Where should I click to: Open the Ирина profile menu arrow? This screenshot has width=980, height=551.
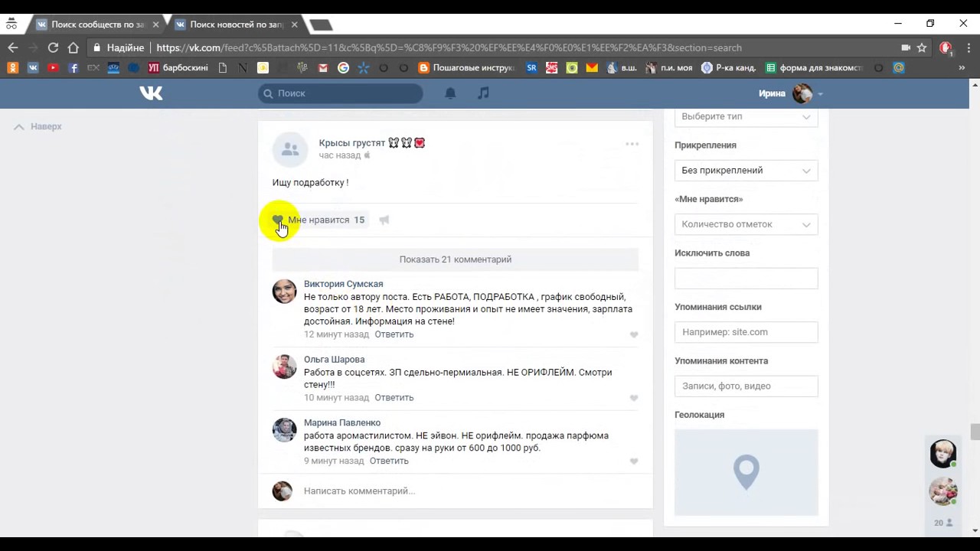tap(820, 94)
